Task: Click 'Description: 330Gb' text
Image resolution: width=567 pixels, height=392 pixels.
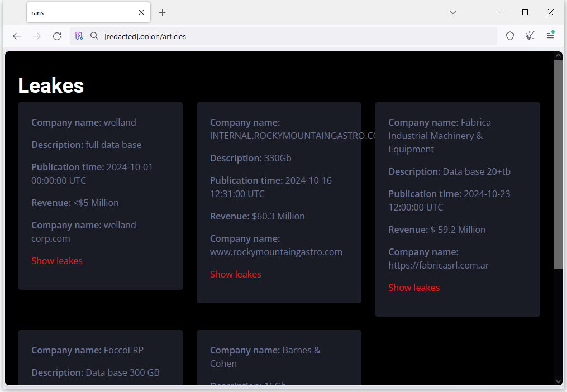Action: (251, 158)
